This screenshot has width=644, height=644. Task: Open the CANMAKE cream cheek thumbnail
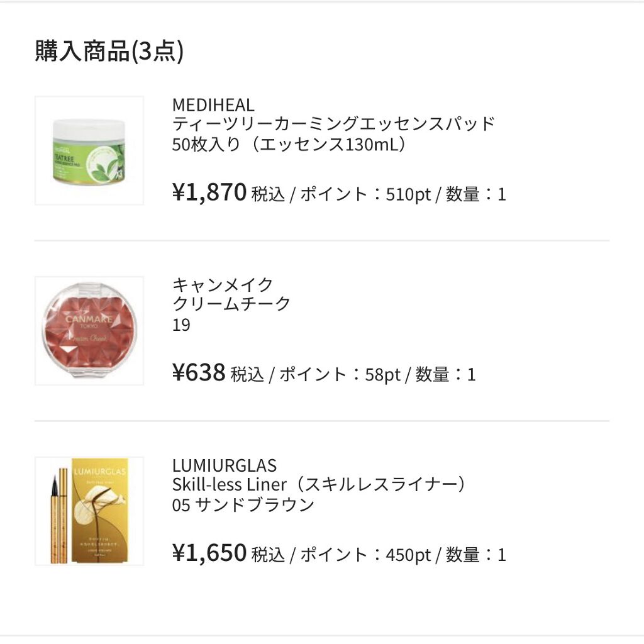(89, 330)
